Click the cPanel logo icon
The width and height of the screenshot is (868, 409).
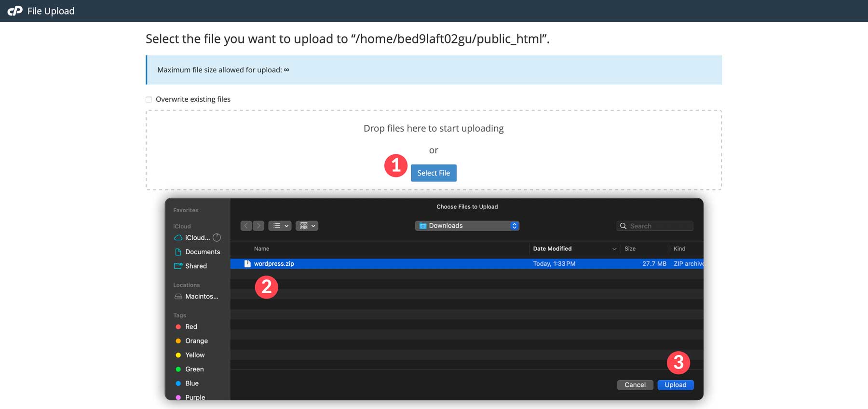coord(15,11)
